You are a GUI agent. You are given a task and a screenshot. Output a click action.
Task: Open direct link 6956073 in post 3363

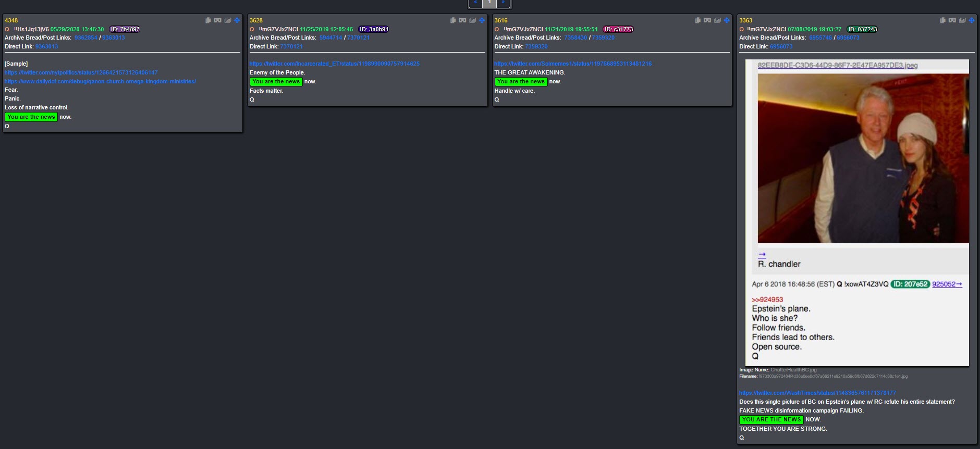(x=781, y=46)
